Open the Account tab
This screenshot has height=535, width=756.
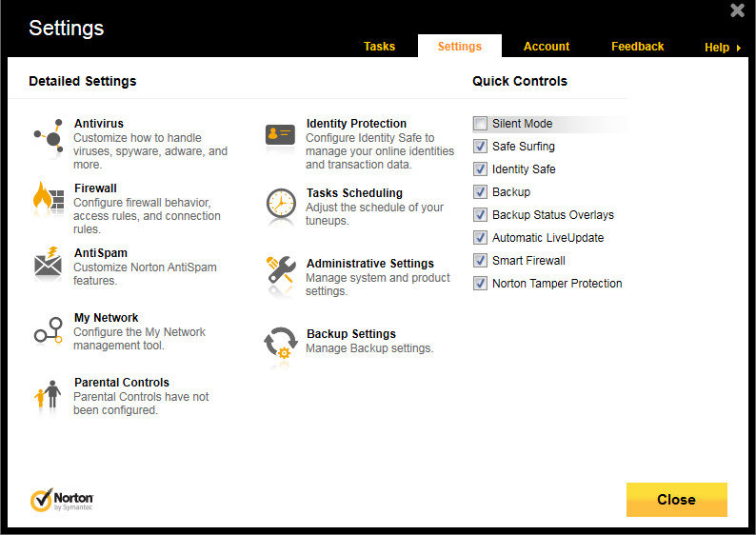tap(547, 47)
